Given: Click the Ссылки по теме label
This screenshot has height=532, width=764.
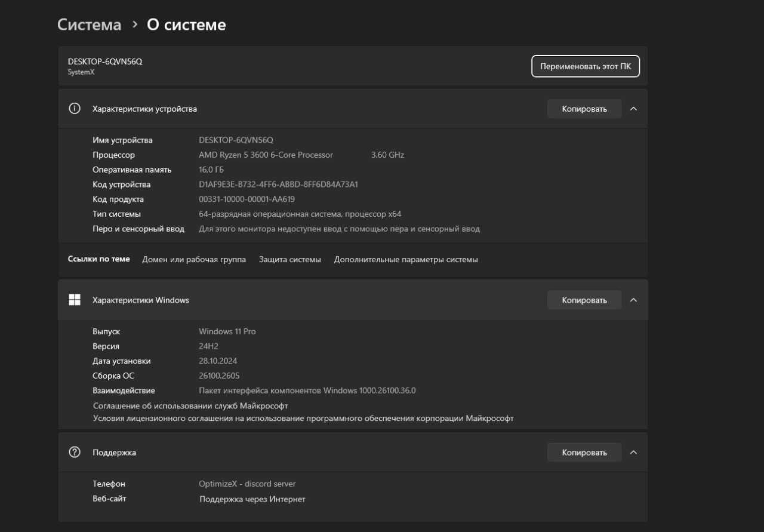Looking at the screenshot, I should click(99, 259).
